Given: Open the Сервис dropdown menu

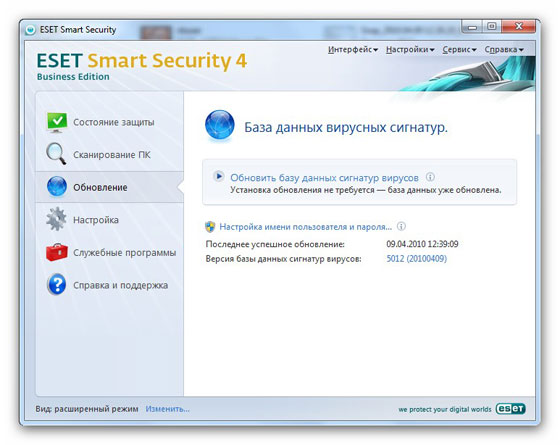Looking at the screenshot, I should 459,50.
